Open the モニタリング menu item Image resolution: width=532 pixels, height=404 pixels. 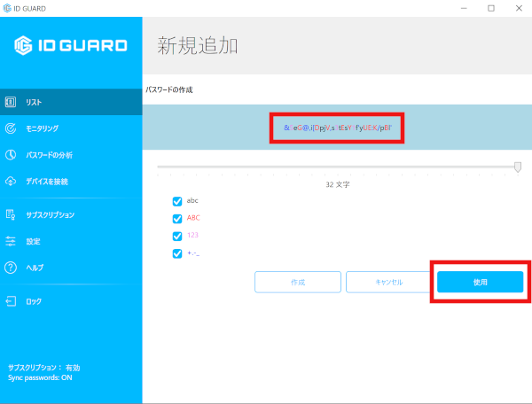coord(71,128)
